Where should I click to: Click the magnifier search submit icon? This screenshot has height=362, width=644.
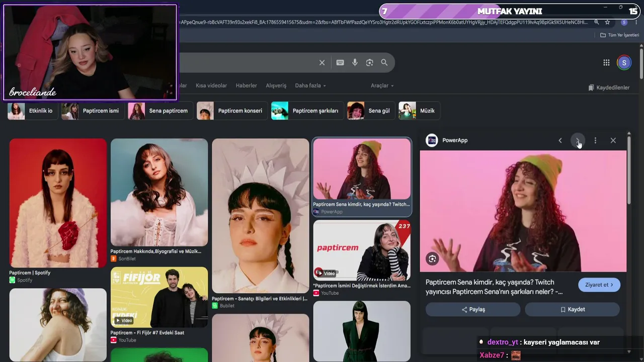(384, 62)
